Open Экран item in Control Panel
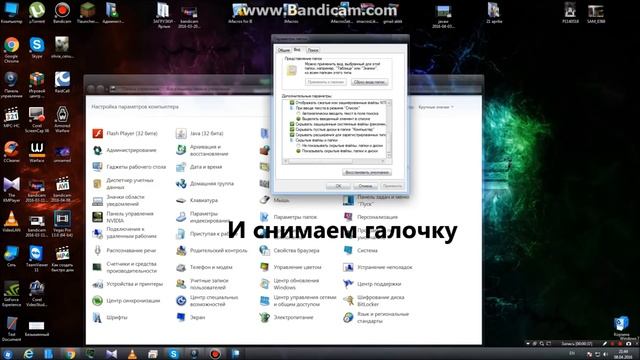 click(191, 318)
